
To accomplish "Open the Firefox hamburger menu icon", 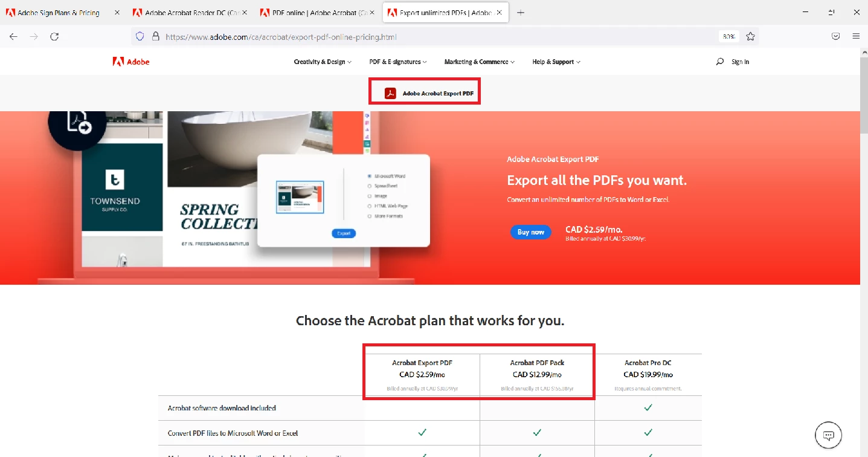I will pyautogui.click(x=856, y=36).
